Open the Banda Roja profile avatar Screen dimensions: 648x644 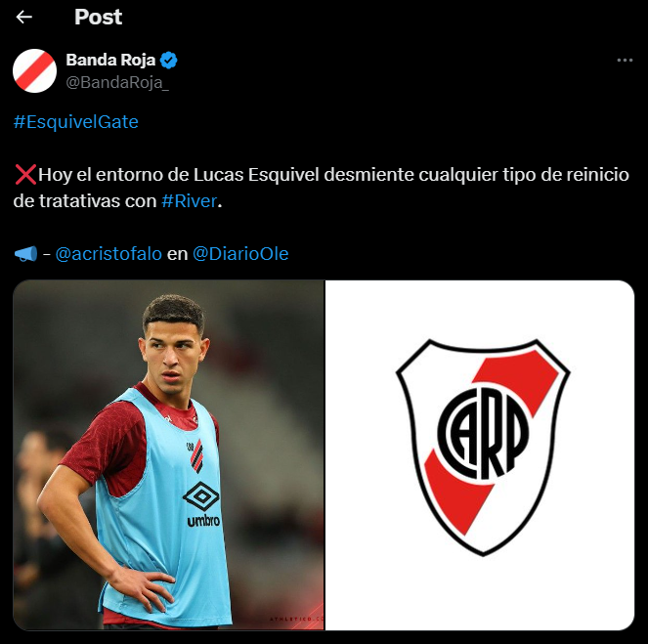point(35,71)
